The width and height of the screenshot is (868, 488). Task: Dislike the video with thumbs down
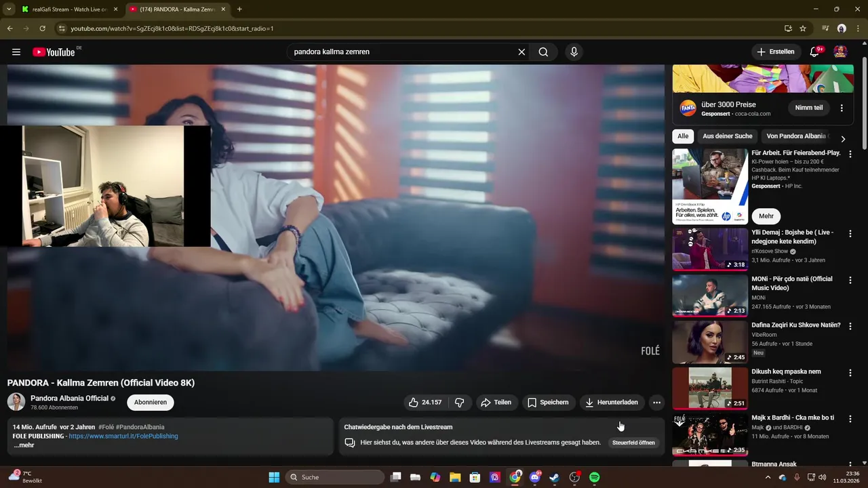pos(460,402)
